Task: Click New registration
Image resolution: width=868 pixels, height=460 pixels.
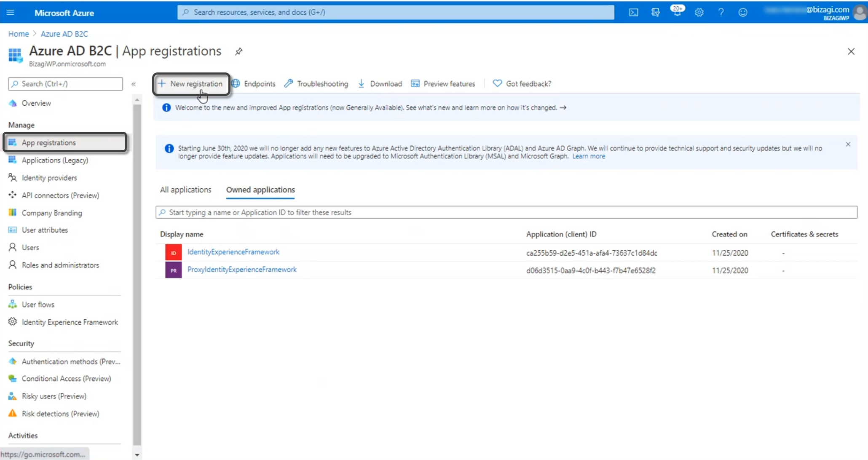Action: (x=191, y=84)
